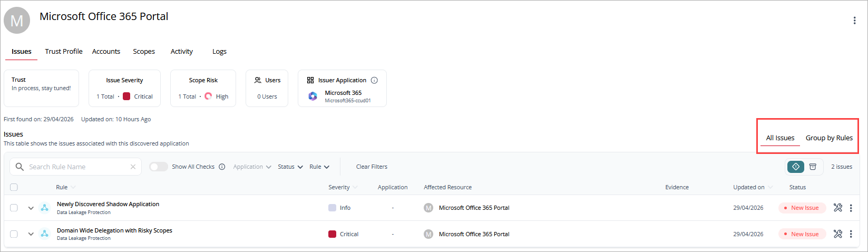868x252 pixels.
Task: Click the Affected Resource Microsoft Office 365 Portal in Info row
Action: [x=474, y=208]
